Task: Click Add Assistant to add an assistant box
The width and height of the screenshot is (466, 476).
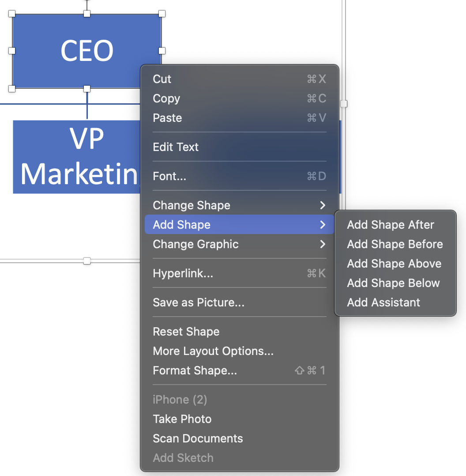Action: pyautogui.click(x=383, y=302)
